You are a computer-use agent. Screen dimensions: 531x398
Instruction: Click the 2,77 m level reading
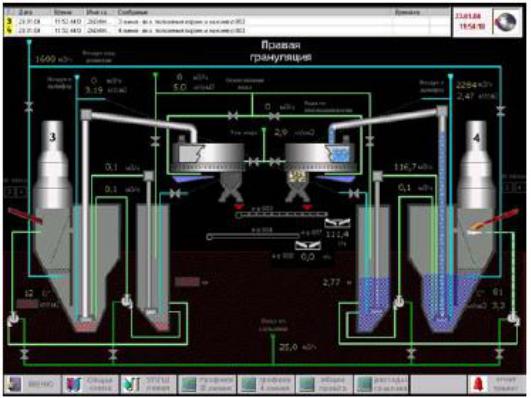point(331,282)
